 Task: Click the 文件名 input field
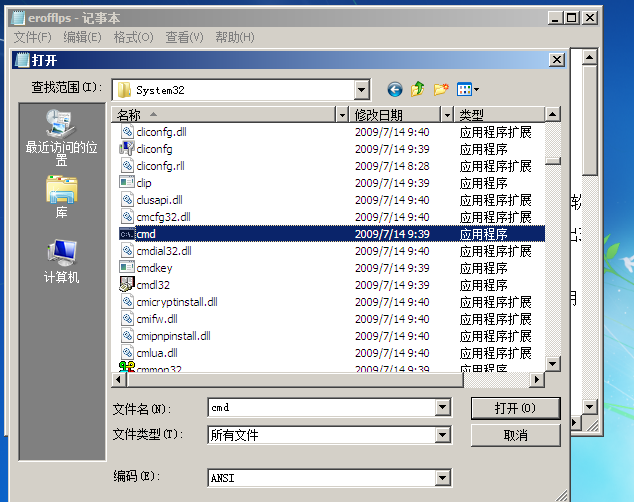coord(322,407)
